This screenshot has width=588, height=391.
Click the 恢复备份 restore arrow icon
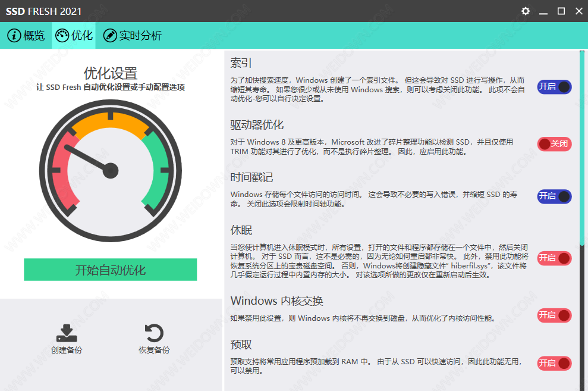point(154,333)
